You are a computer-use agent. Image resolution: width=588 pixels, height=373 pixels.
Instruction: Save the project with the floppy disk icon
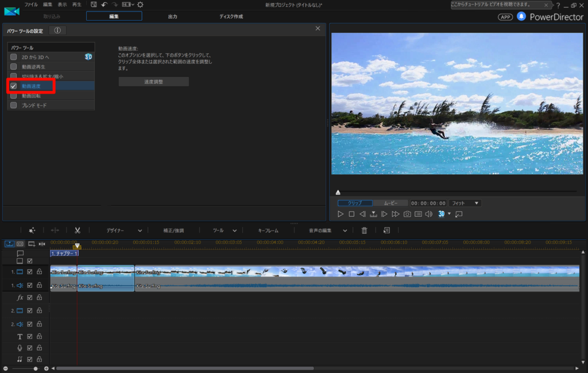click(94, 5)
